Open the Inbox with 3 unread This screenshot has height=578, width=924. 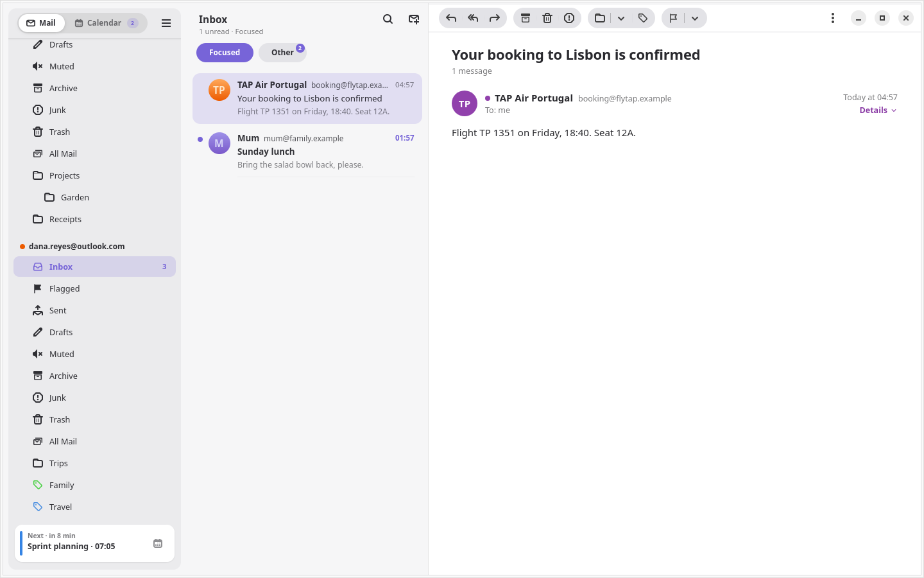click(94, 267)
